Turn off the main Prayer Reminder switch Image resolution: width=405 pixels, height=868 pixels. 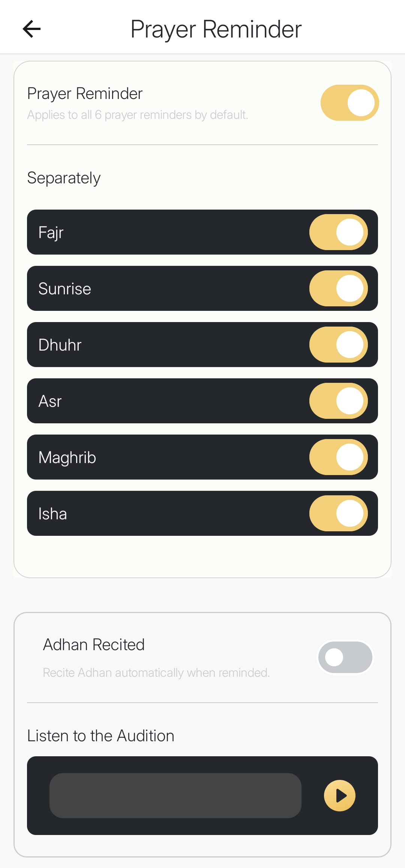coord(349,103)
